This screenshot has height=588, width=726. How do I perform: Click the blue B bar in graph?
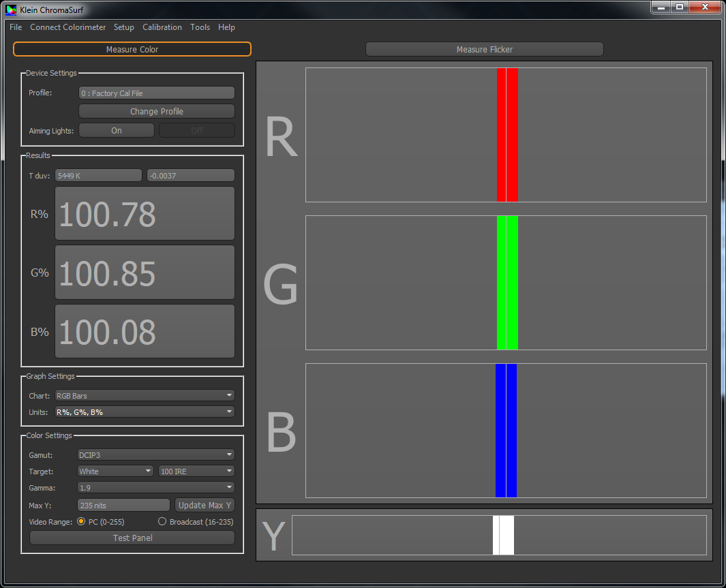(506, 431)
